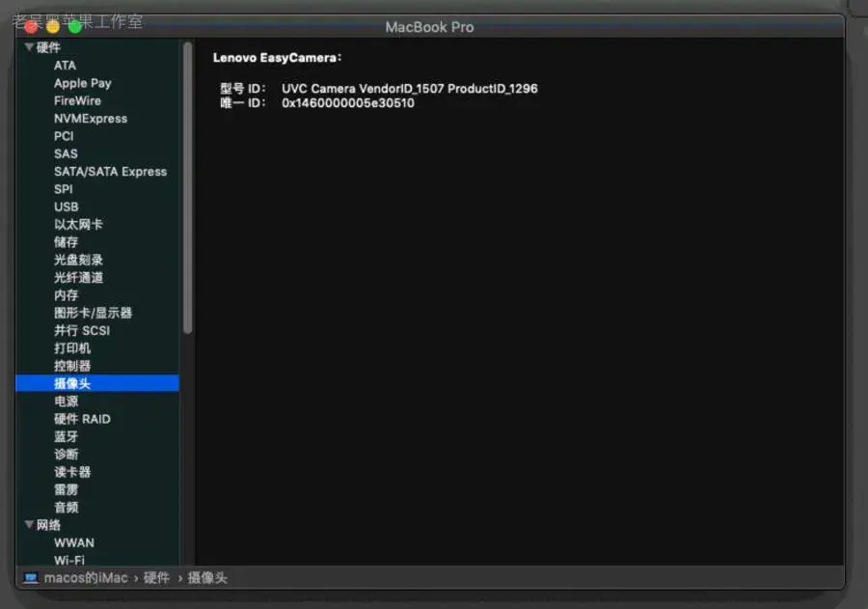
Task: Click unique ID value 0x1460000005e30510
Action: [348, 103]
